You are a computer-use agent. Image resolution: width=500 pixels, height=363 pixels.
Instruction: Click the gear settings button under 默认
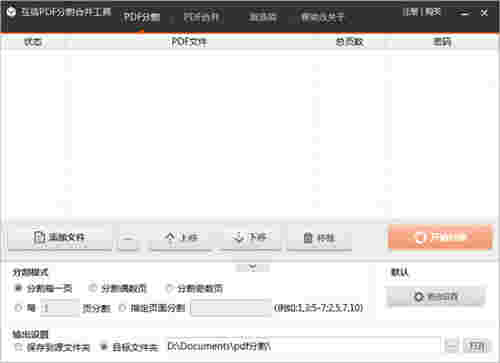click(435, 296)
